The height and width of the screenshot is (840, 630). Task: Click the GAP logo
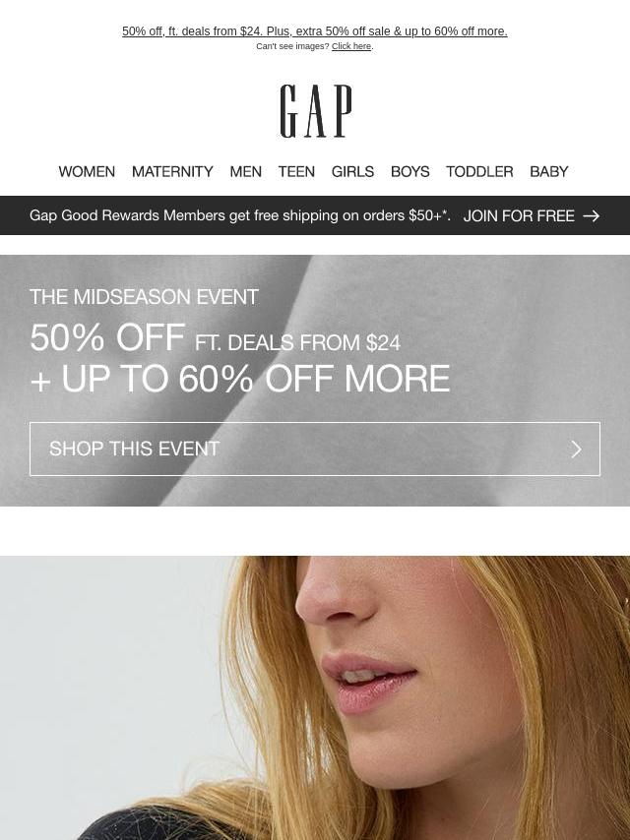(316, 111)
